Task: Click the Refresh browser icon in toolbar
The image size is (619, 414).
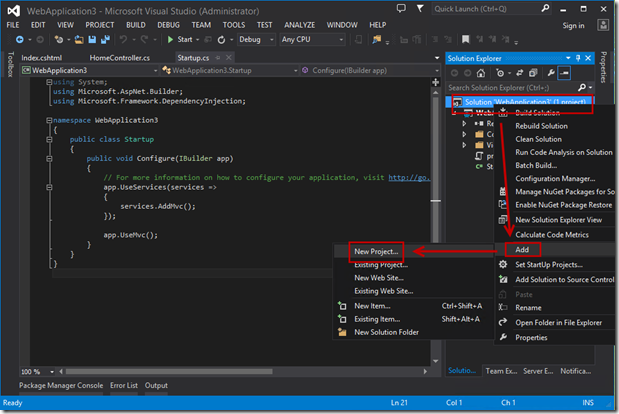Action: 221,39
